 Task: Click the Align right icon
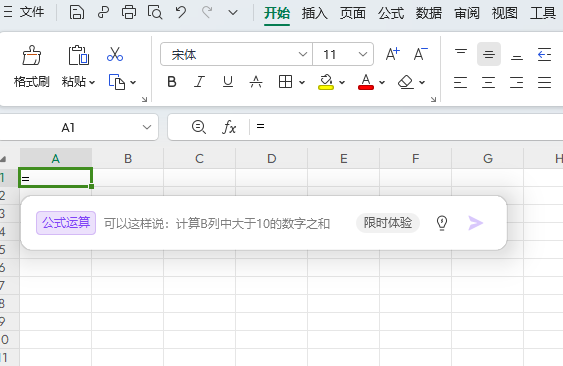(x=517, y=82)
